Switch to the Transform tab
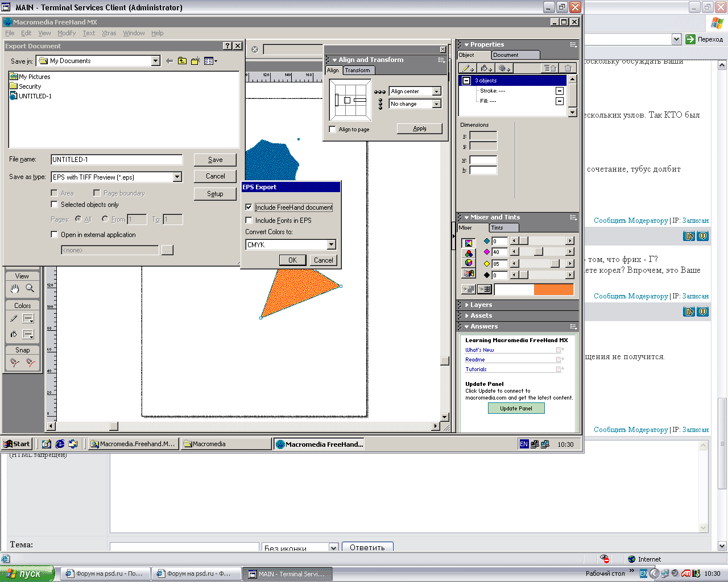Screen dimensions: 728x582 pos(358,70)
